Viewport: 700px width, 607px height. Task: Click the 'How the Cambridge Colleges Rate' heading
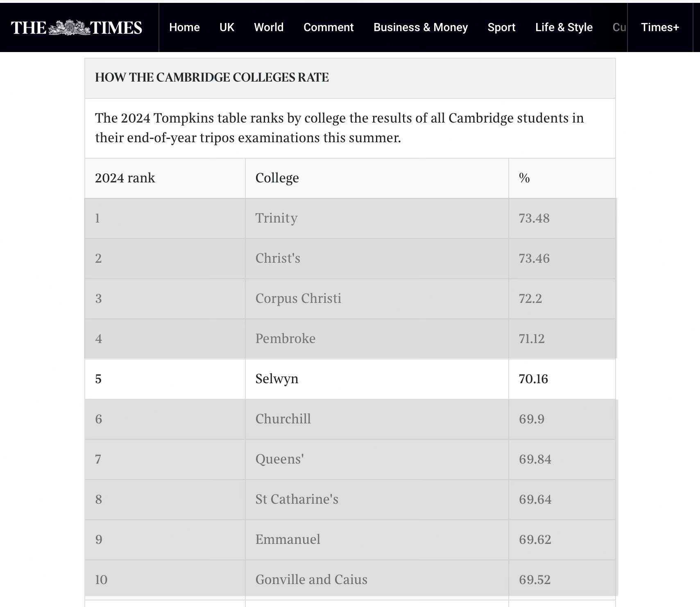[212, 78]
